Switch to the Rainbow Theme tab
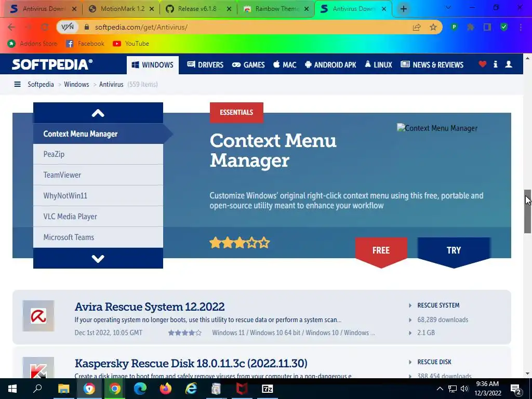Screen dimensions: 532x399 tap(276, 9)
